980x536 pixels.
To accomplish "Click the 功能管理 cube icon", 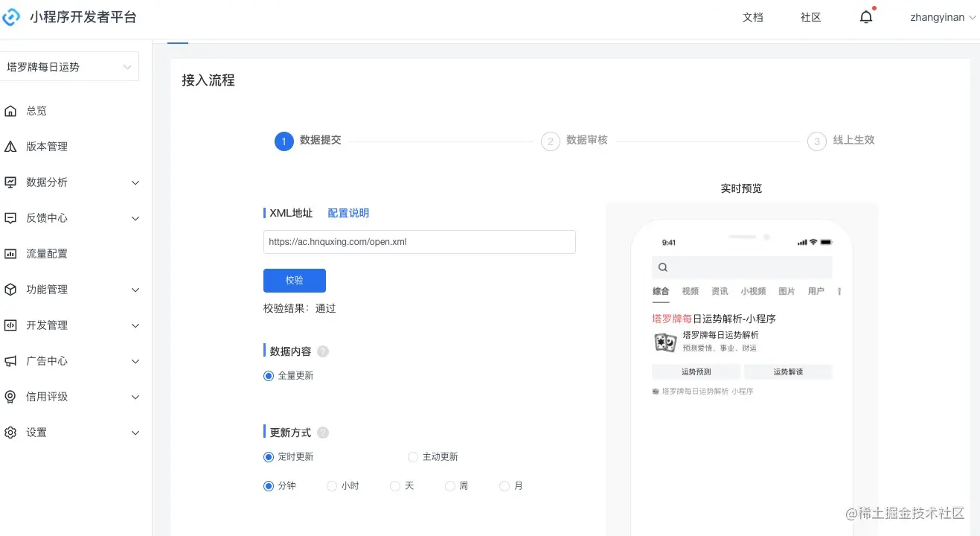I will point(10,290).
